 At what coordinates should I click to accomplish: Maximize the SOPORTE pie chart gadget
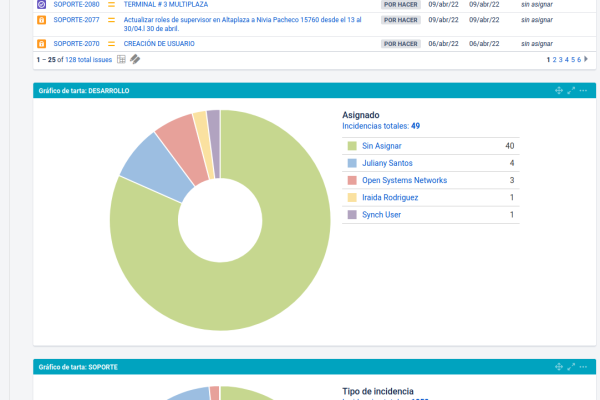571,368
